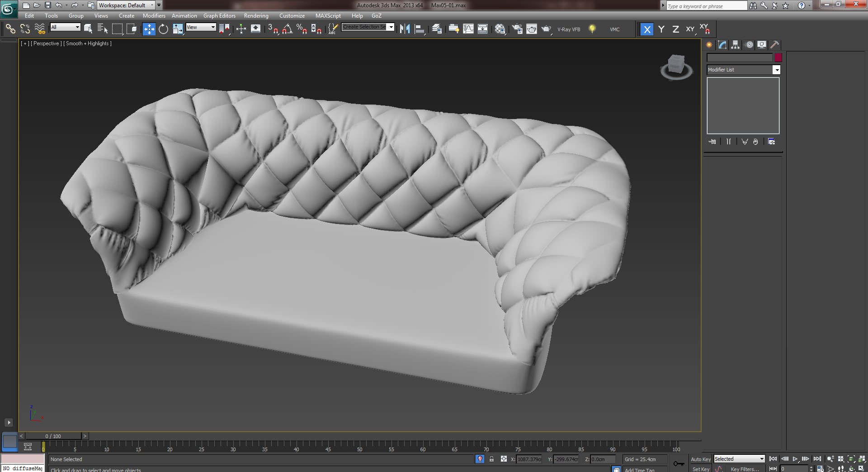Open the Utilities hammer panel
Screen dimensions: 868x472
pyautogui.click(x=774, y=45)
